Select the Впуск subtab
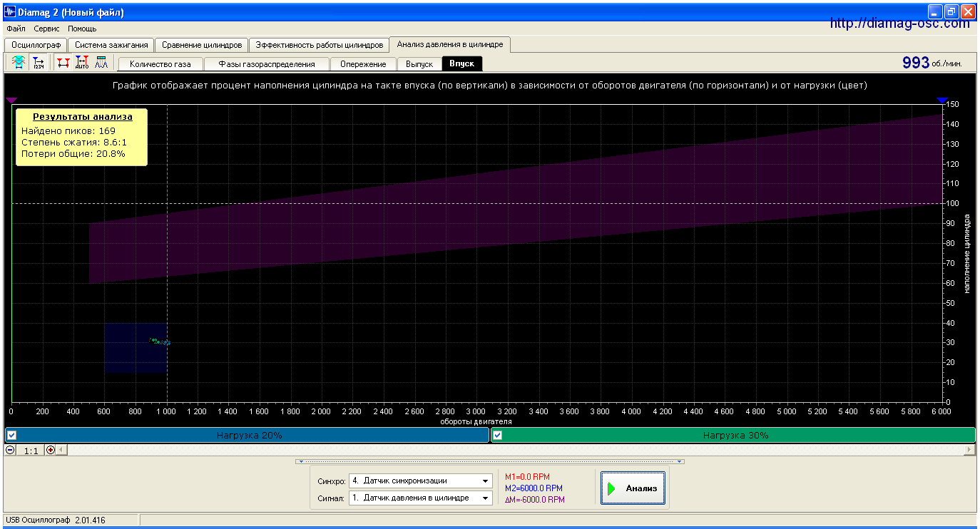Viewport: 980px width, 529px height. pyautogui.click(x=462, y=63)
